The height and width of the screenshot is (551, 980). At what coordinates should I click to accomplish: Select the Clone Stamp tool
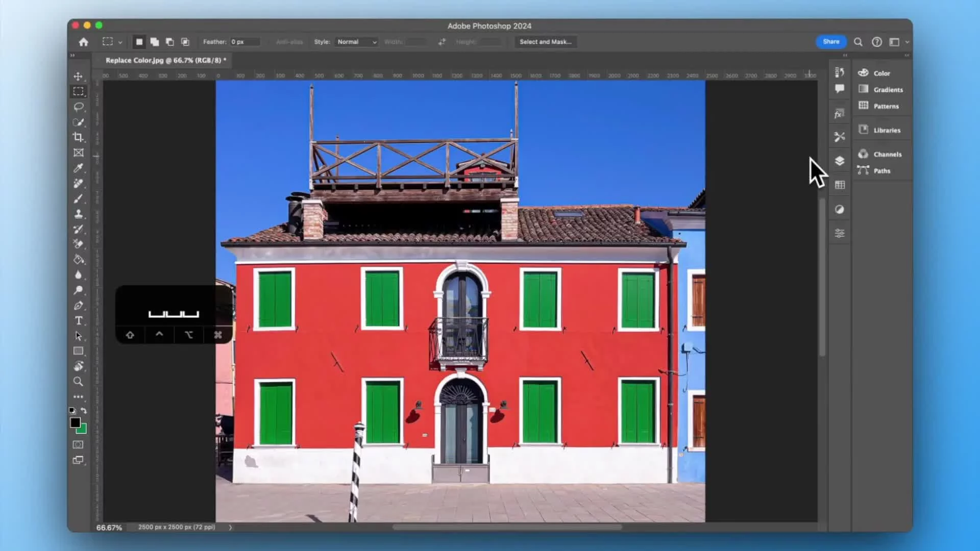click(78, 214)
